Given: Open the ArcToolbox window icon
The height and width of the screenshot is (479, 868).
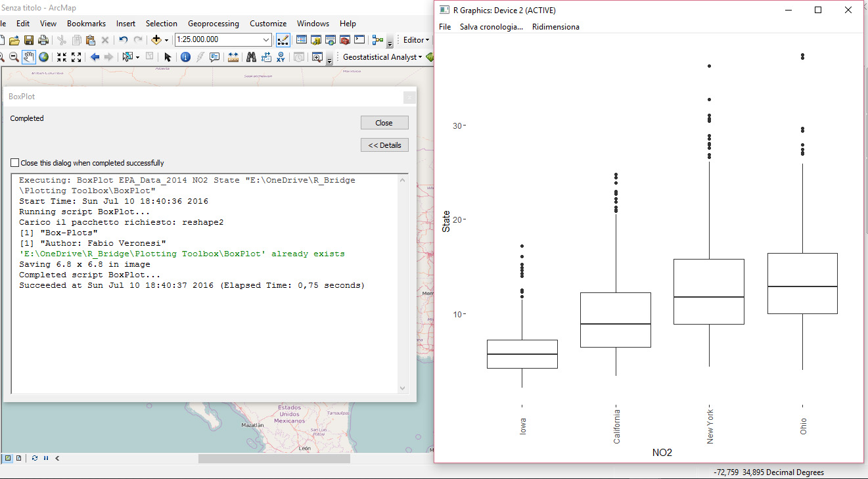Looking at the screenshot, I should point(344,39).
